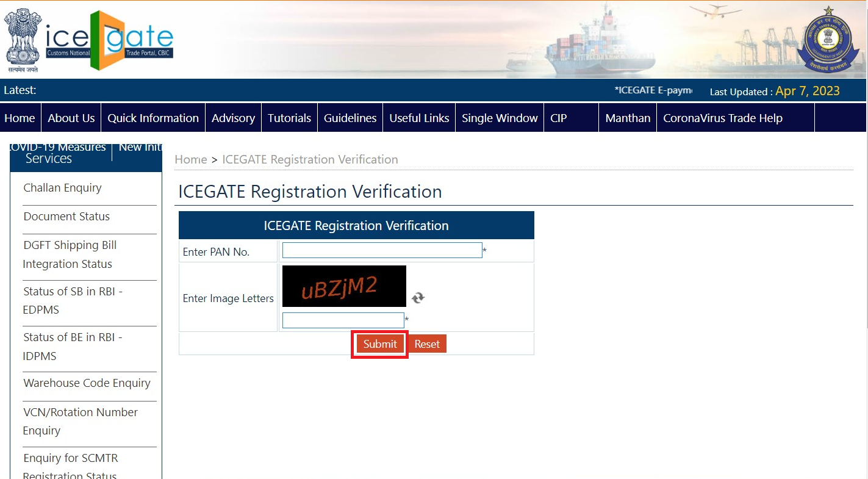Open the About Us menu

pos(71,118)
